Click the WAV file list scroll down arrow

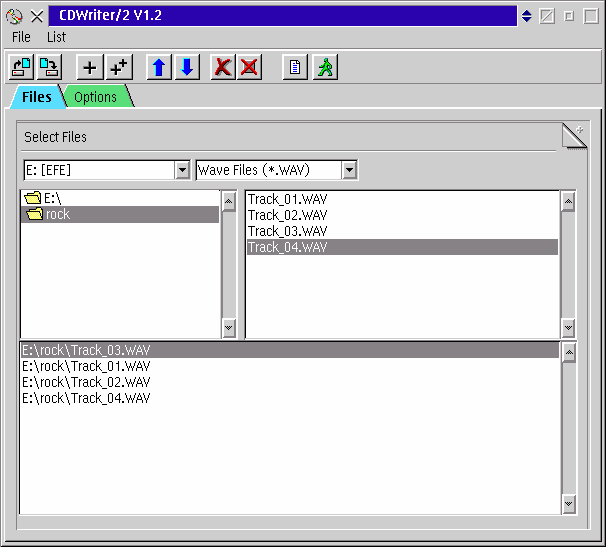pos(568,328)
